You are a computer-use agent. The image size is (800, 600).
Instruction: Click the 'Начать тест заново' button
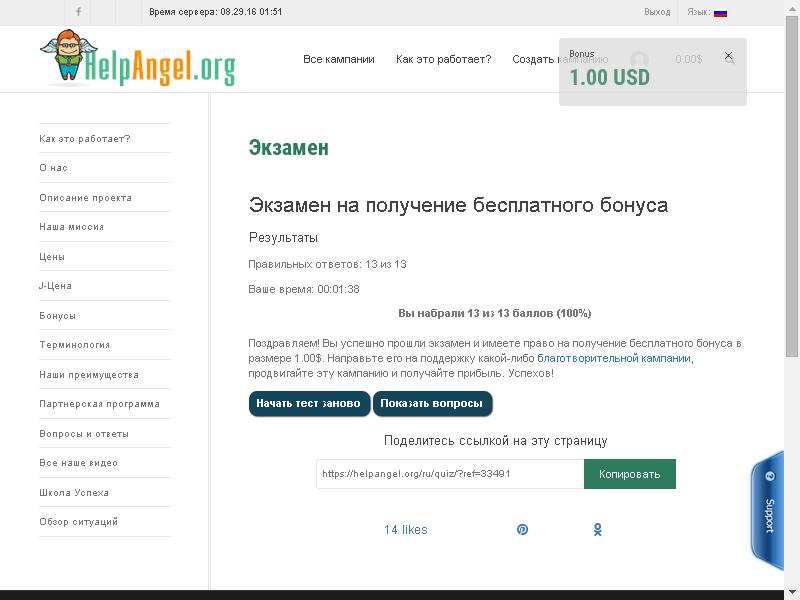point(309,404)
